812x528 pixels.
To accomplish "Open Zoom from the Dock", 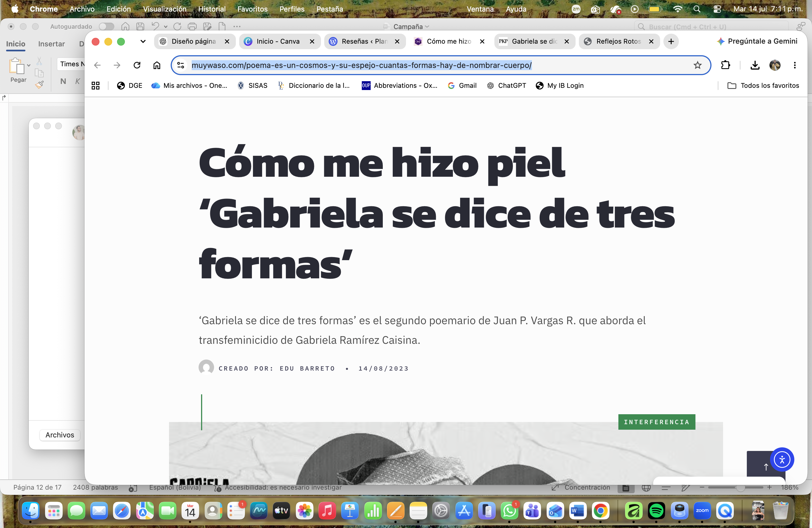I will coord(702,511).
